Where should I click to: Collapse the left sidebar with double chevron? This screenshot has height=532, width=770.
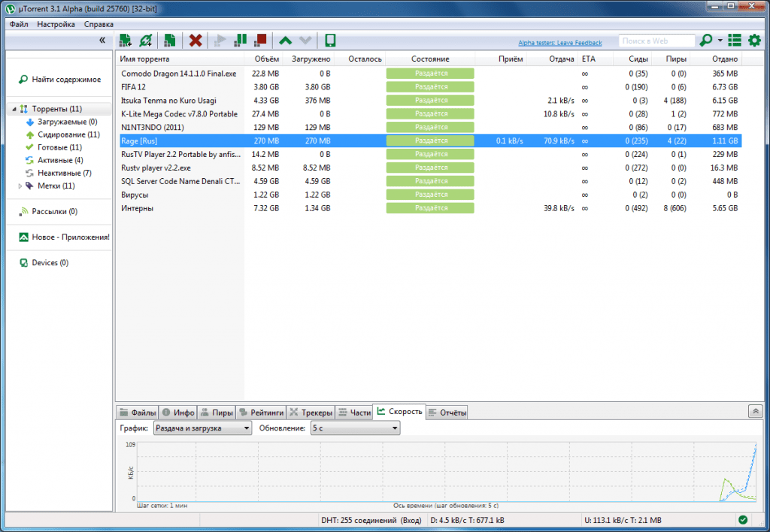click(102, 41)
